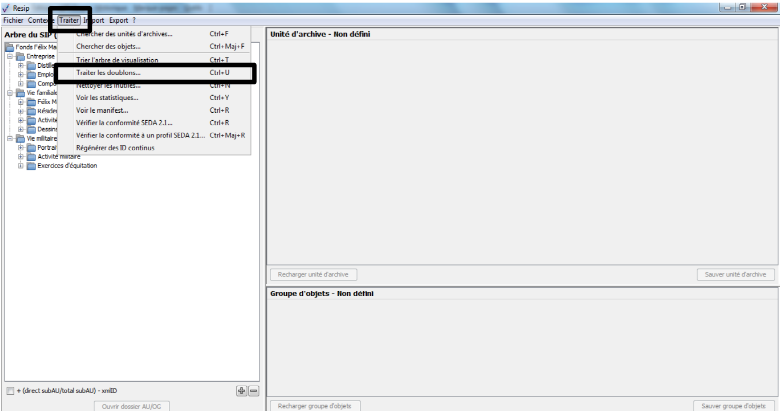This screenshot has width=780, height=411.
Task: Collapse the Vie militaire tree node
Action: 8,138
